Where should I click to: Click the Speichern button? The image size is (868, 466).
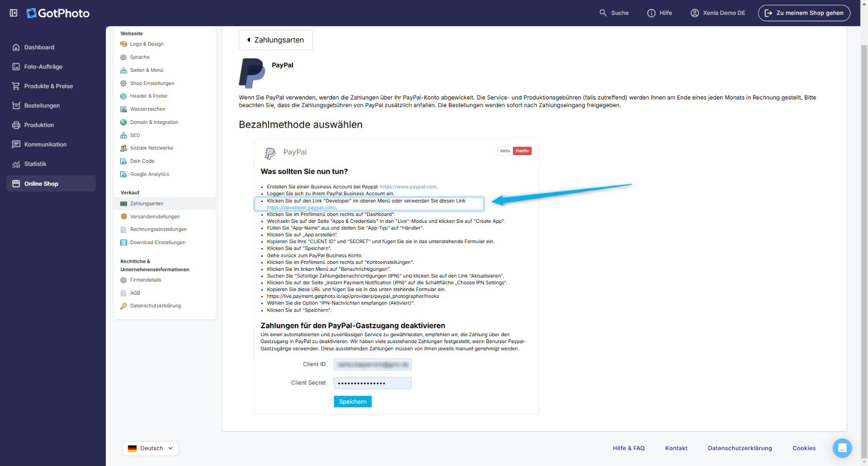click(x=353, y=402)
